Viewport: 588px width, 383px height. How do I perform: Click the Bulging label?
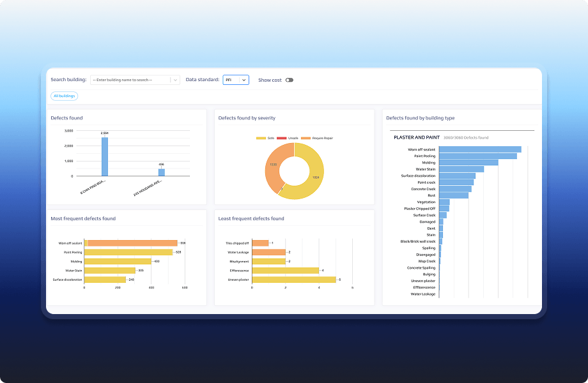[x=429, y=274]
